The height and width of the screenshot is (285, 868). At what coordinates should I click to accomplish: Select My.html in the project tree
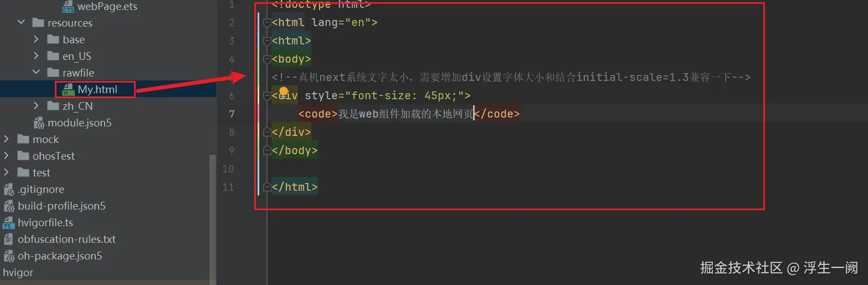(x=97, y=89)
